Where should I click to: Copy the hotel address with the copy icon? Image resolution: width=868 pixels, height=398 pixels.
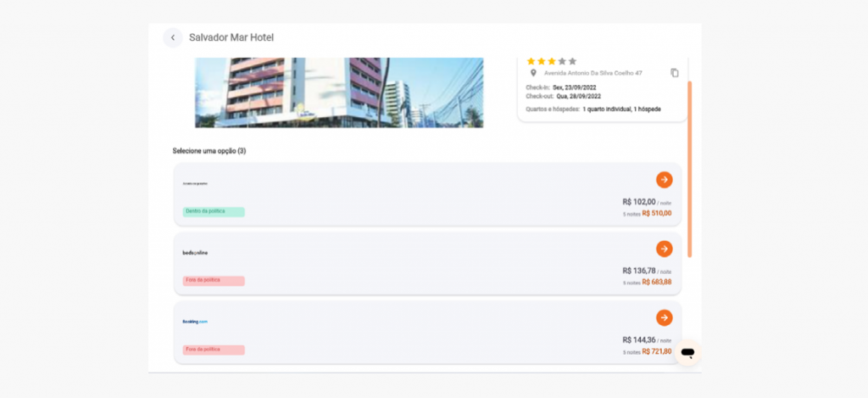click(675, 73)
